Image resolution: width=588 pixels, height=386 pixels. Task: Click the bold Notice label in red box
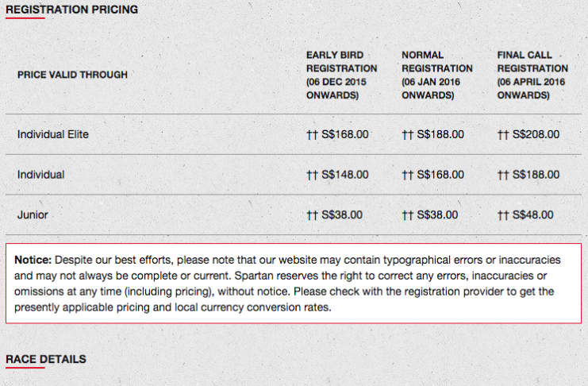click(x=33, y=260)
